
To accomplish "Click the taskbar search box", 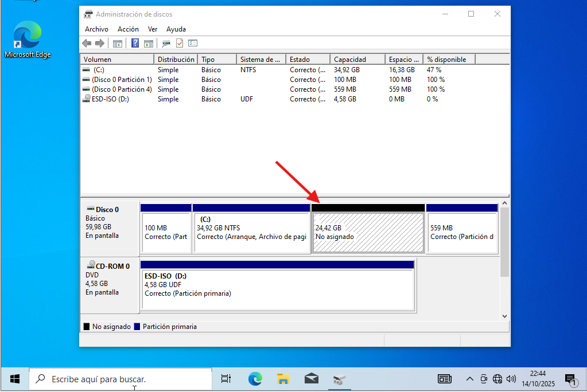I will click(x=120, y=379).
